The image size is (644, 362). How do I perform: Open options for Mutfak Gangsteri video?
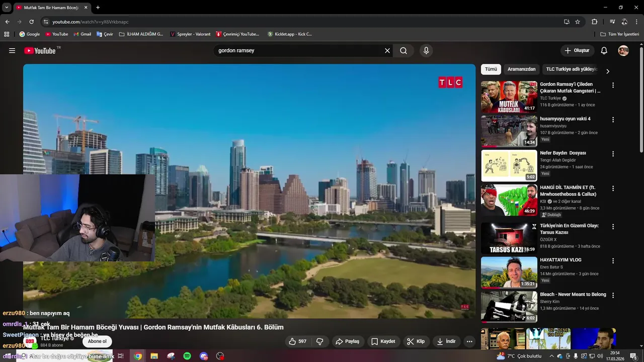click(613, 85)
